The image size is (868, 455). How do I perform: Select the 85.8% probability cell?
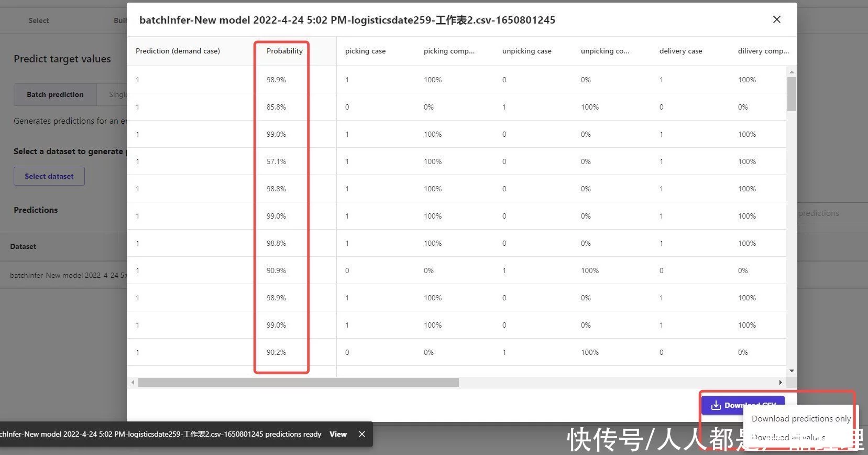(276, 107)
